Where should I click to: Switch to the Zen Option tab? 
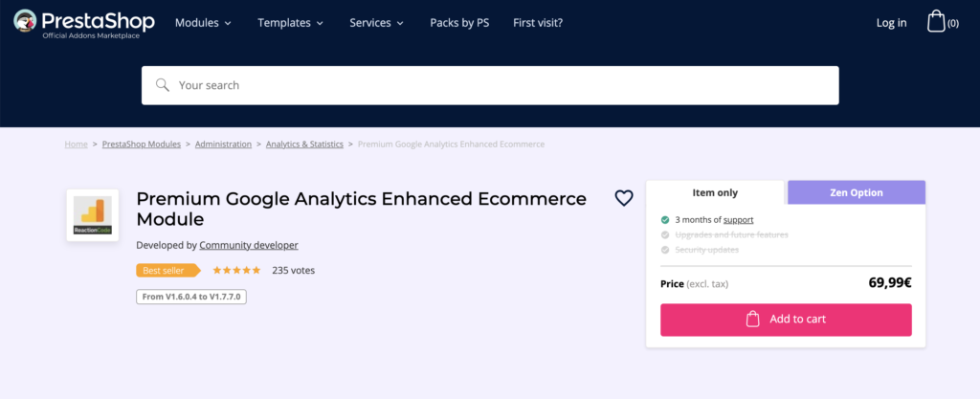(857, 193)
